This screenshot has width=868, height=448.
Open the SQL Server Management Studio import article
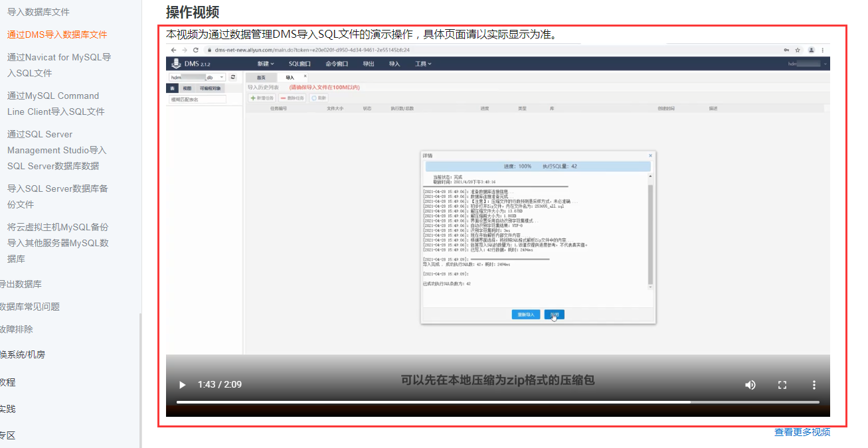tap(57, 150)
